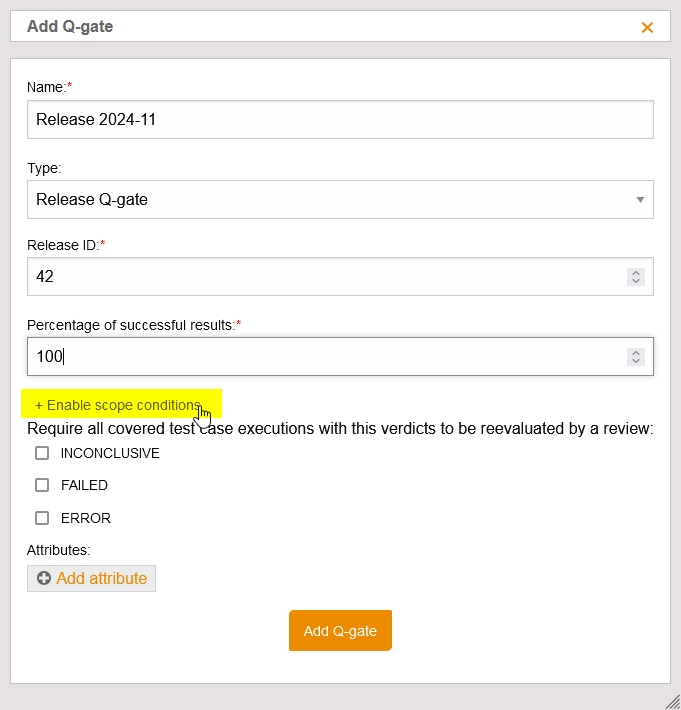Increment Release ID using the up arrow
The height and width of the screenshot is (710, 681).
(x=635, y=272)
